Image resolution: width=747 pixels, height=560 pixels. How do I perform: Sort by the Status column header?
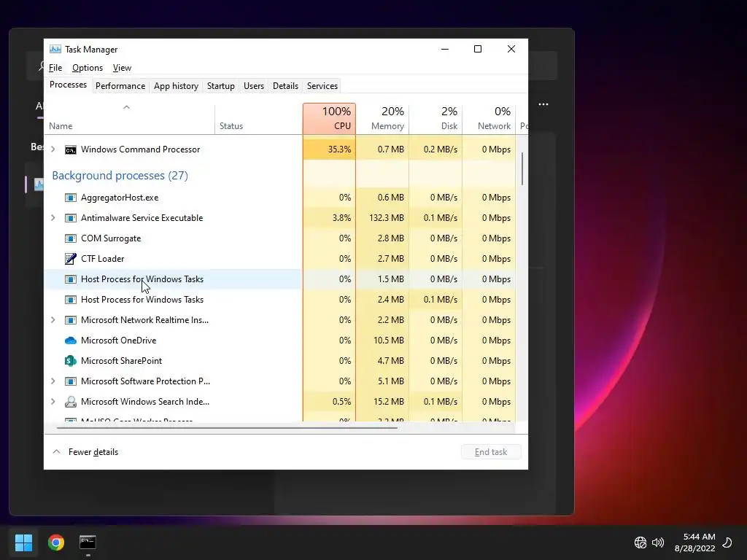point(259,119)
